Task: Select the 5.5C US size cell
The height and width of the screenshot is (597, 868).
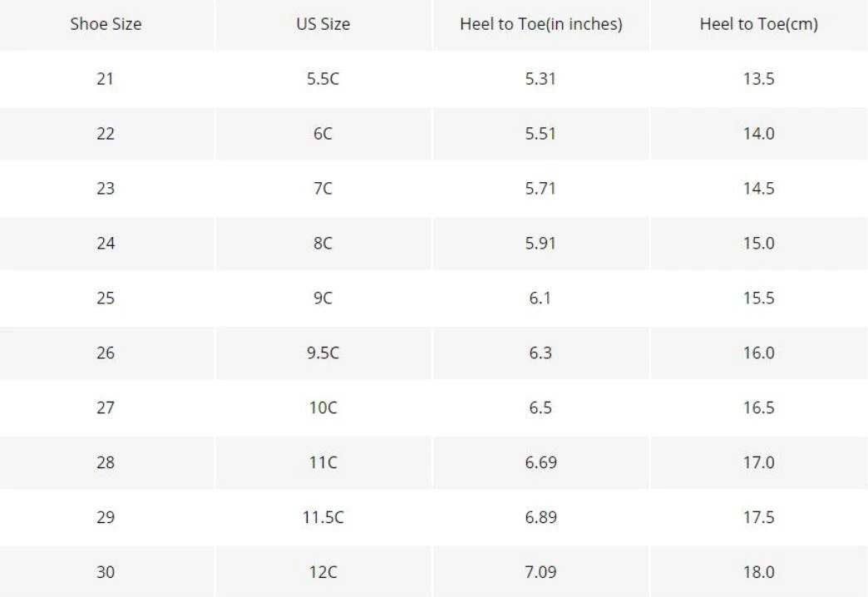Action: (x=323, y=79)
